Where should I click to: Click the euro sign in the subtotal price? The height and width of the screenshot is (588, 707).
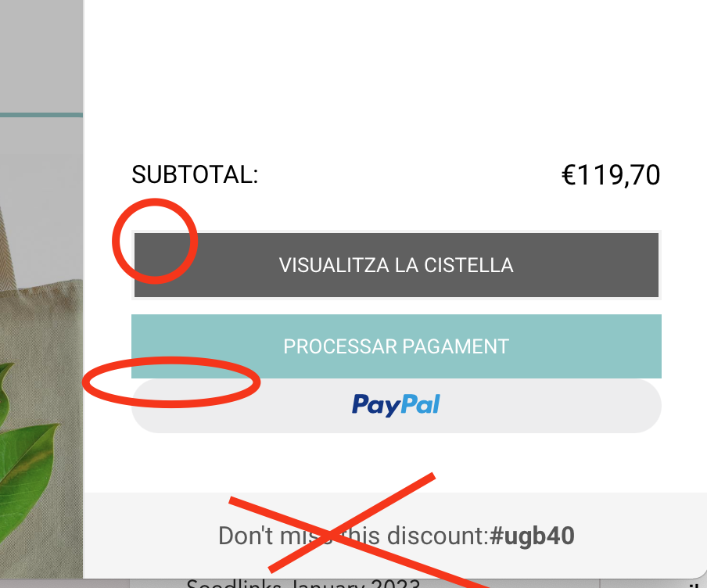[569, 175]
